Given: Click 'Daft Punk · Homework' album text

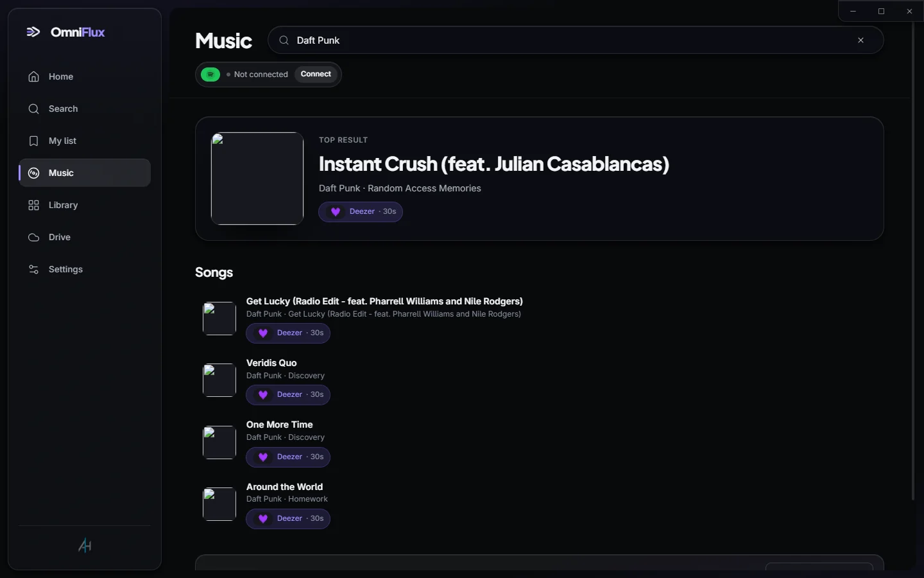Looking at the screenshot, I should [287, 499].
